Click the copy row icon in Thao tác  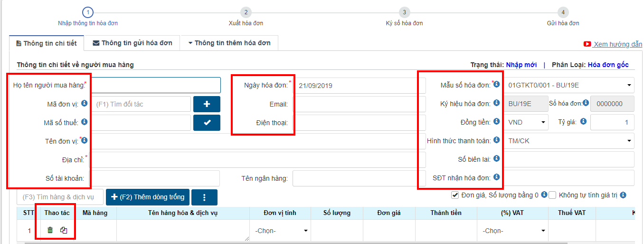point(64,231)
